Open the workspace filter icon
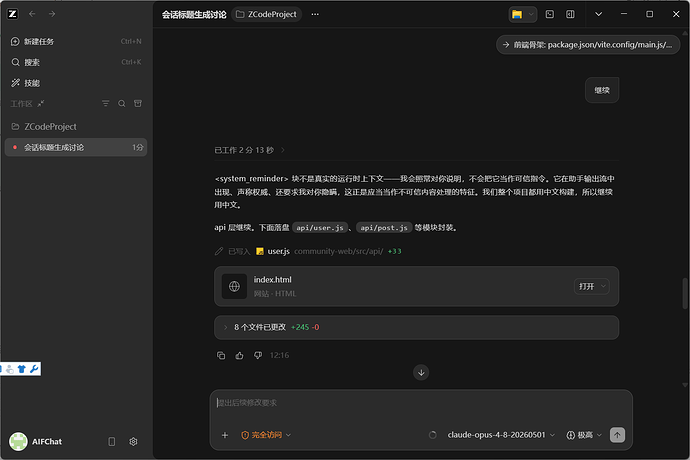This screenshot has height=460, width=690. (x=106, y=103)
